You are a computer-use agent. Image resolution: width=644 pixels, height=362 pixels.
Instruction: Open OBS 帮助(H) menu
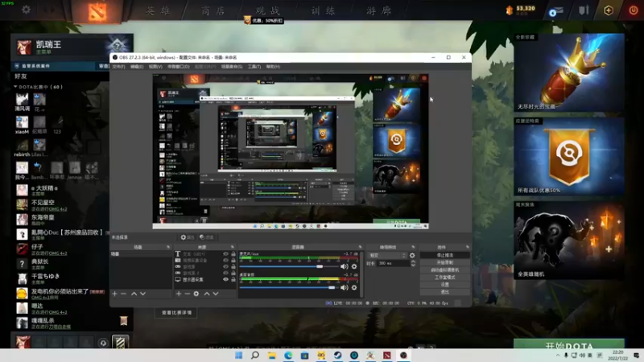pyautogui.click(x=273, y=67)
